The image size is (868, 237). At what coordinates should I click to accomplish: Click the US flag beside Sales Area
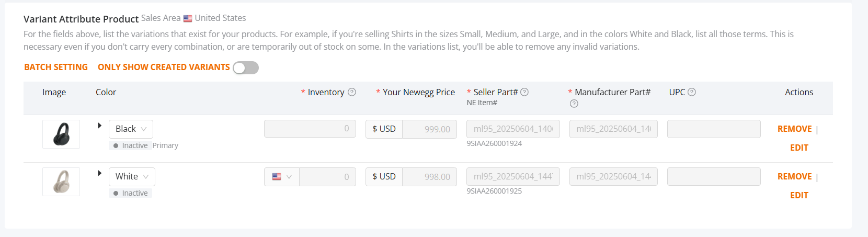point(188,18)
